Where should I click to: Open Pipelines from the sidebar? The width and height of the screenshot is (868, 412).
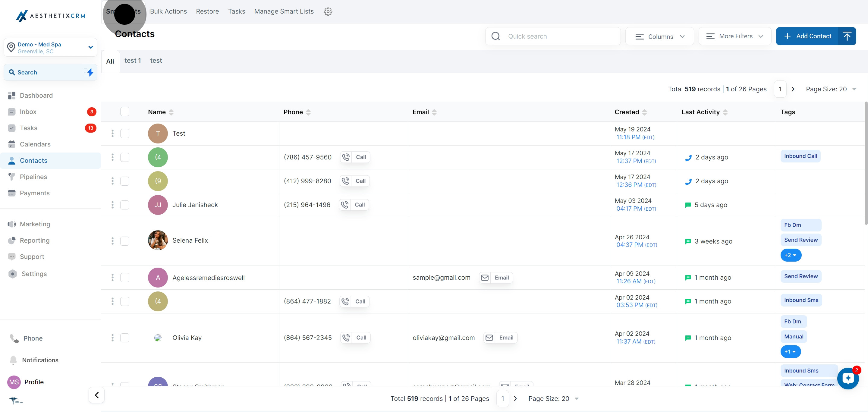(x=33, y=177)
